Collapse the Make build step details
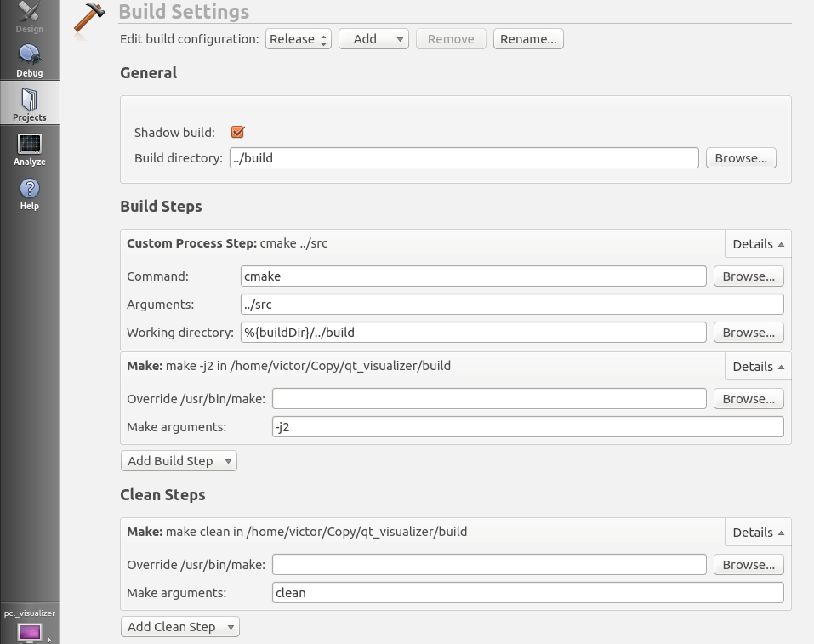 coord(757,366)
